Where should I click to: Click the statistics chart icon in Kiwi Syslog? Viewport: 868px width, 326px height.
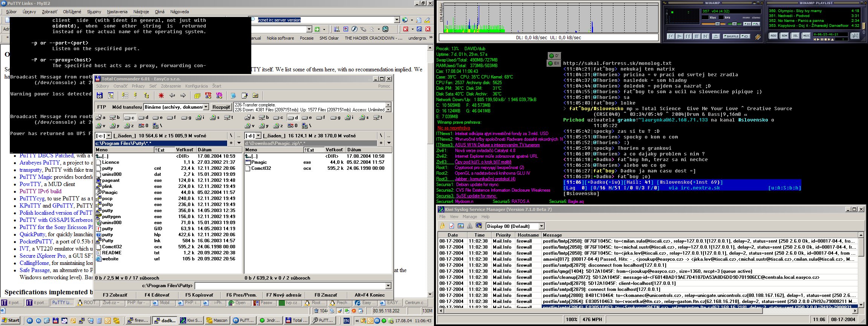[x=460, y=226]
